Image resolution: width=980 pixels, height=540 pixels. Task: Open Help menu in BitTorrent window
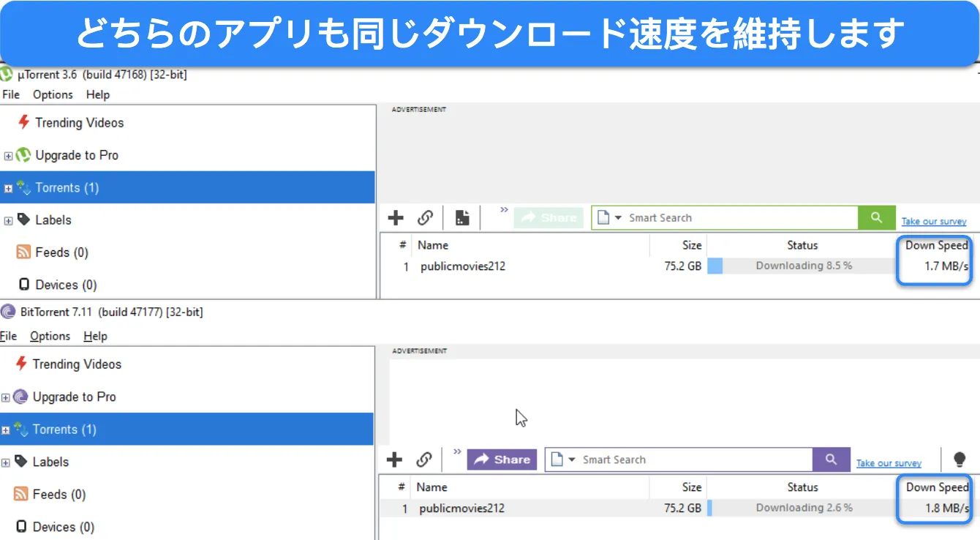pos(95,336)
